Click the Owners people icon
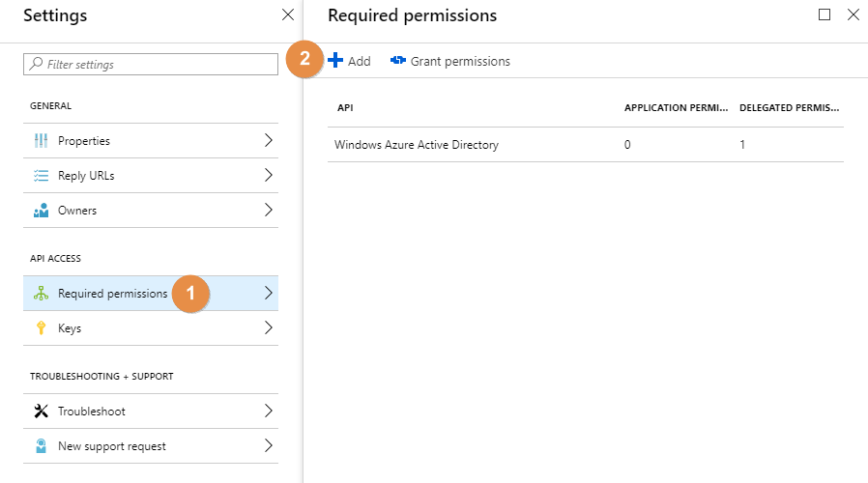The image size is (868, 483). (x=41, y=211)
